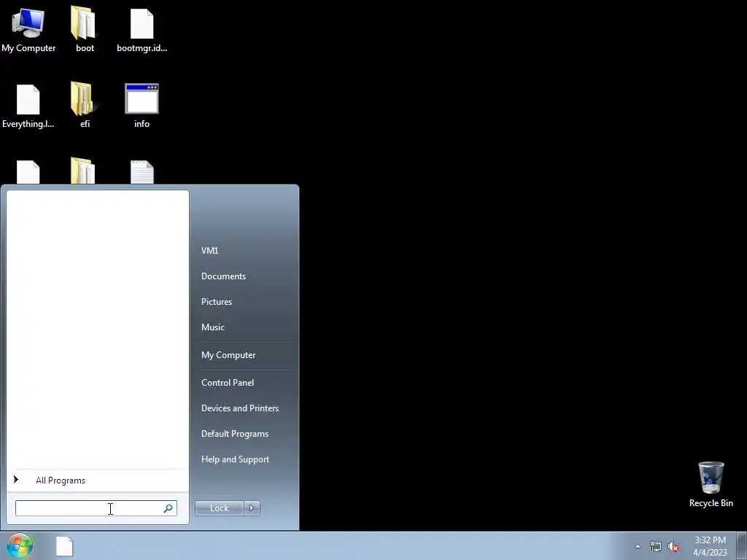This screenshot has width=747, height=560.
Task: Open the Recycle Bin icon
Action: [x=711, y=484]
